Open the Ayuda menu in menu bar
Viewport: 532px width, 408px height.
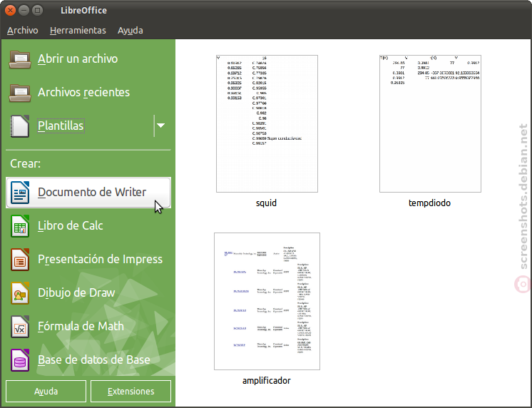[x=130, y=30]
